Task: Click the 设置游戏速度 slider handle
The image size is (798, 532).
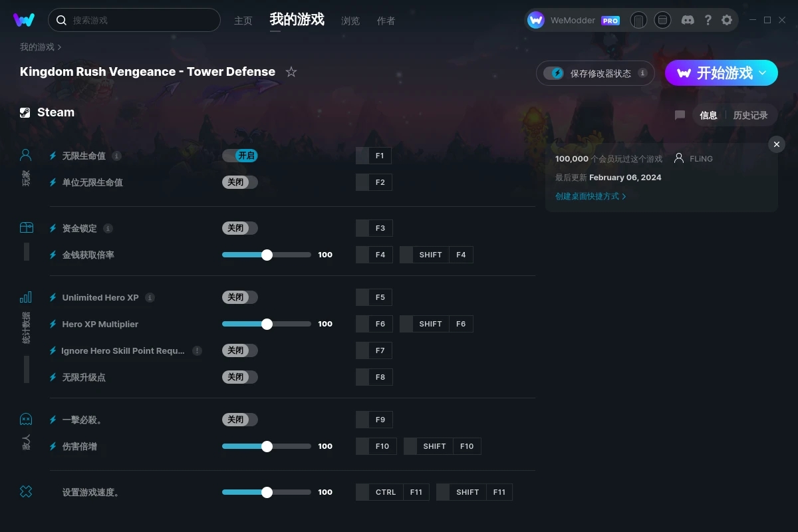Action: click(x=267, y=492)
